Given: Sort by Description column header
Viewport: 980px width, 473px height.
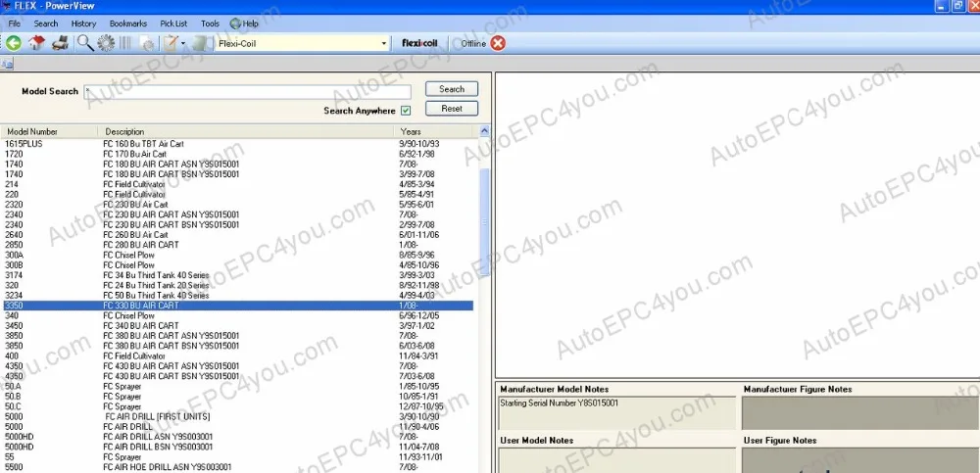Looking at the screenshot, I should 248,132.
